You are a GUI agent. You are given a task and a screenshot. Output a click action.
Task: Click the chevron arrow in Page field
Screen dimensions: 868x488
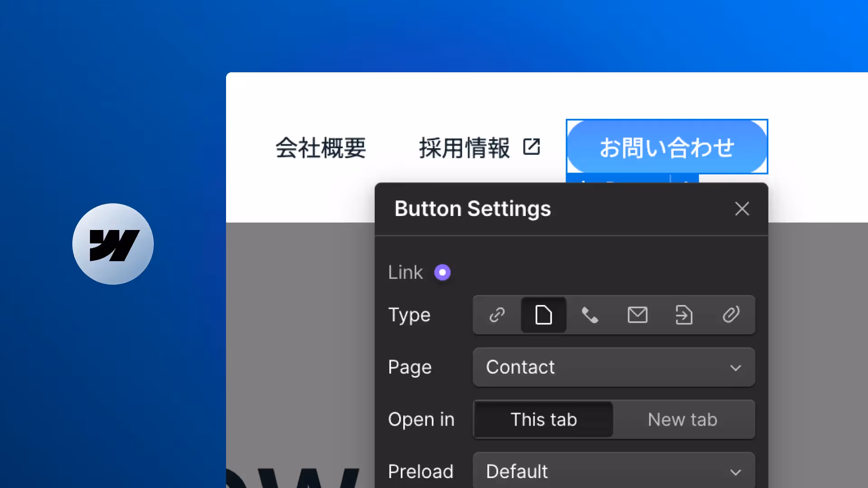point(736,368)
